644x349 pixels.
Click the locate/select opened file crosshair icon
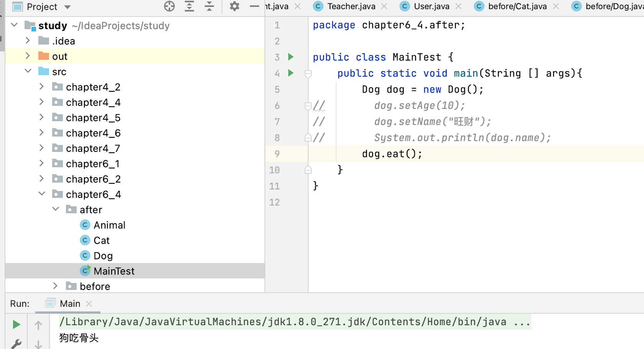(x=169, y=6)
